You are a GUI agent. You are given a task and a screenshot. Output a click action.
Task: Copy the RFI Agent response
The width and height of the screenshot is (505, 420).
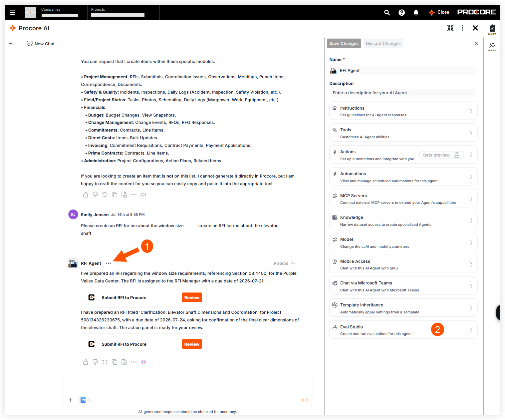115,362
